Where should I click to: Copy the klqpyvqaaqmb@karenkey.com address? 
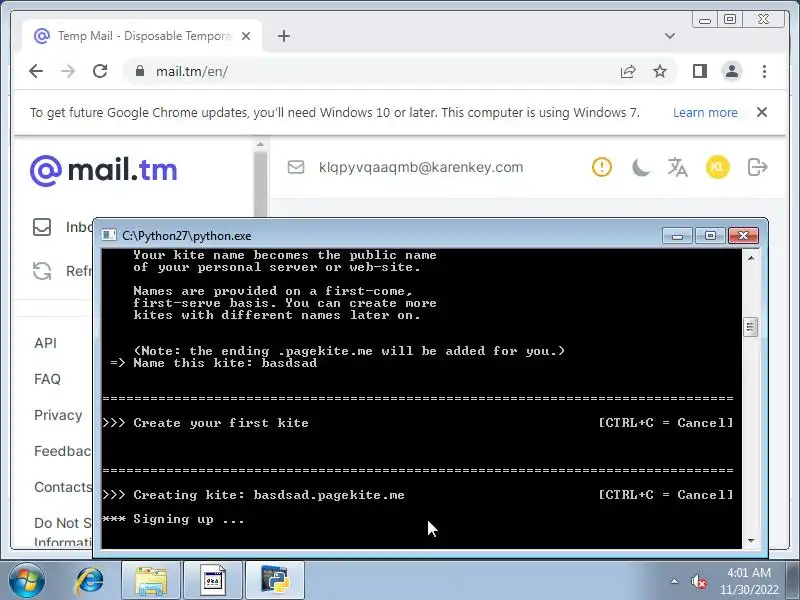point(421,167)
